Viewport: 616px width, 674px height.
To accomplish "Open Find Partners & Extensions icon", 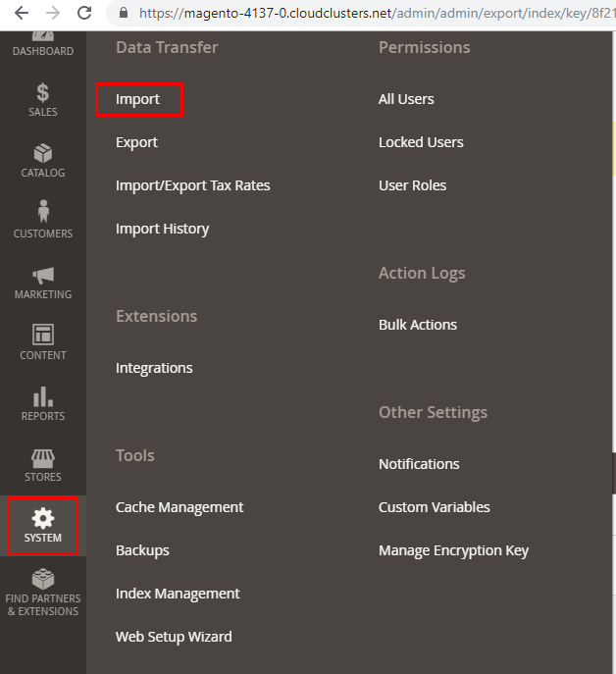I will coord(43,579).
